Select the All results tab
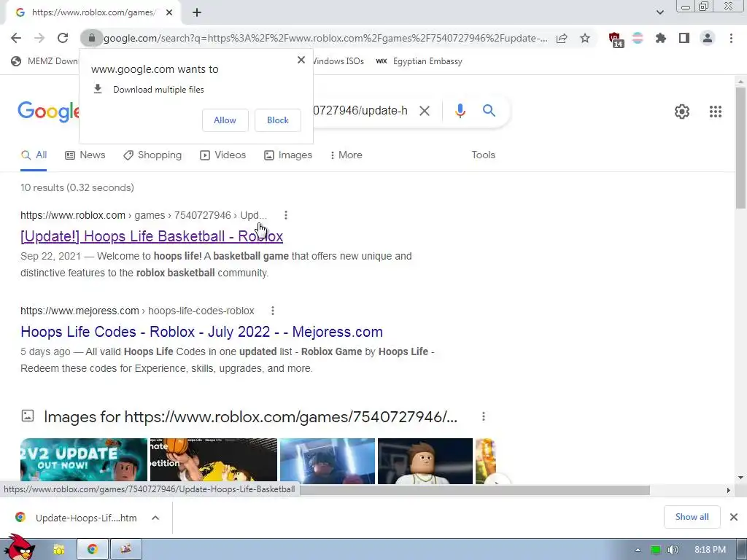This screenshot has height=560, width=747. [x=34, y=155]
